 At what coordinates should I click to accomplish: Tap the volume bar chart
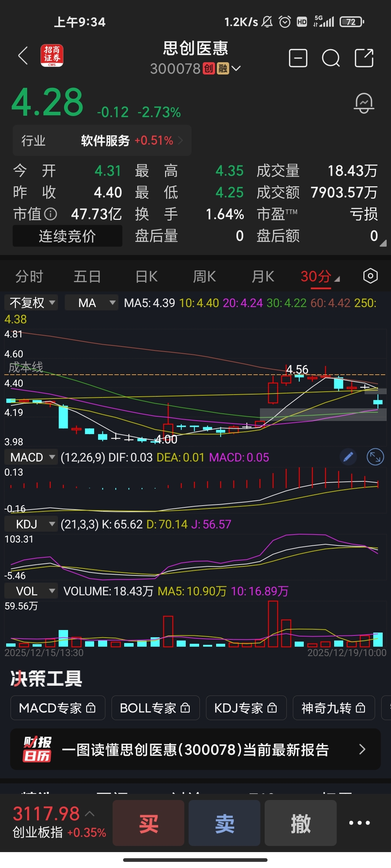tap(195, 624)
